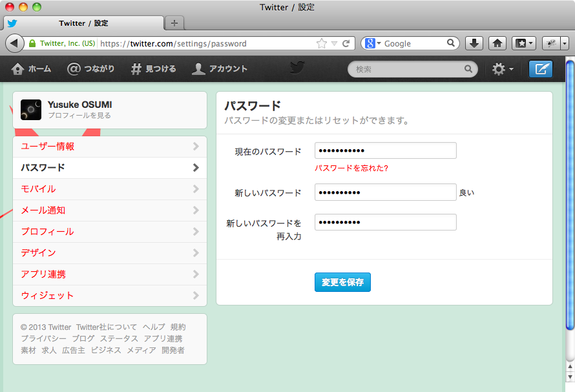Go to ホーム in Twitter navigation
This screenshot has width=575, height=392.
pos(31,68)
